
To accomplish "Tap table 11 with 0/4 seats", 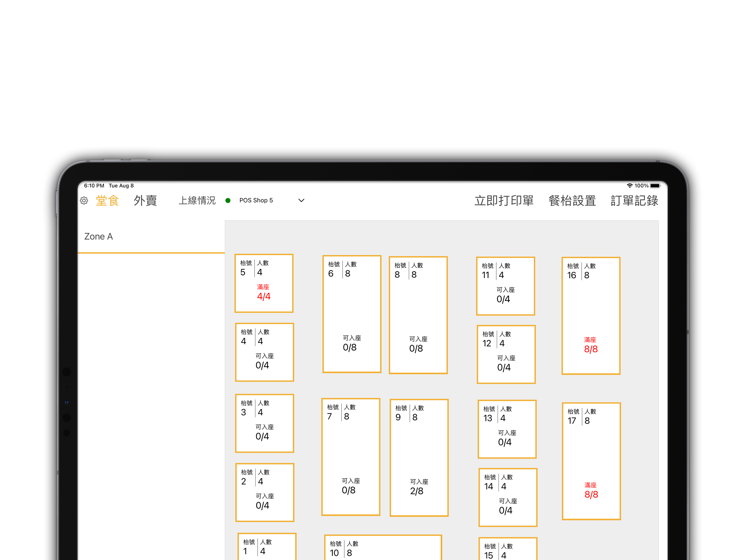I will (x=505, y=286).
